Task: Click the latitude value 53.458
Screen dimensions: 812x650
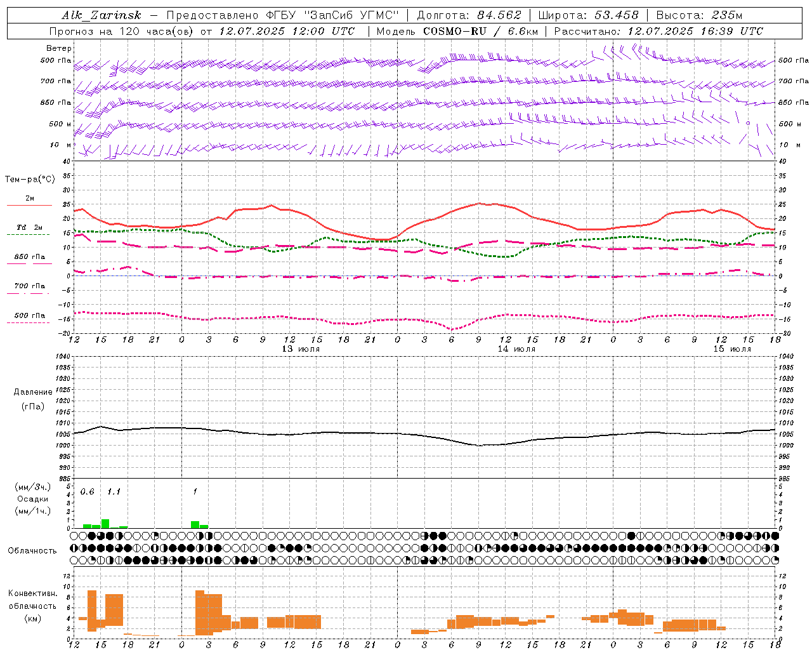Action: (616, 15)
